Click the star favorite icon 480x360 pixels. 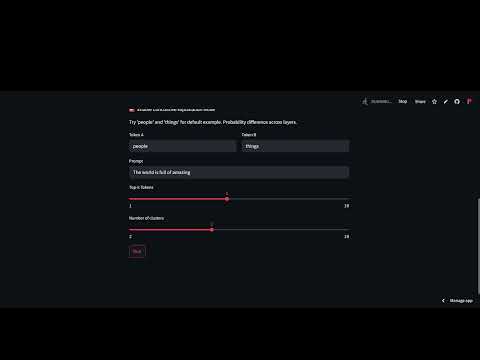tap(434, 102)
